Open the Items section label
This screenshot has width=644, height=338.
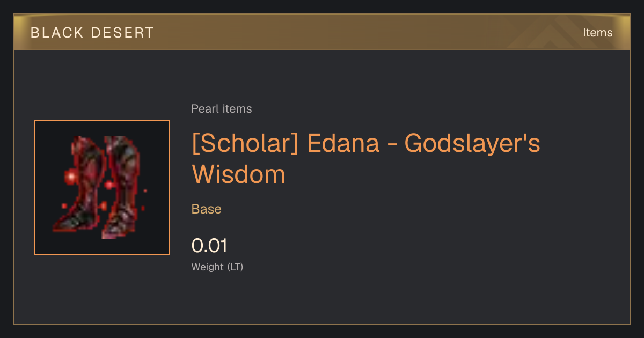[x=597, y=33]
